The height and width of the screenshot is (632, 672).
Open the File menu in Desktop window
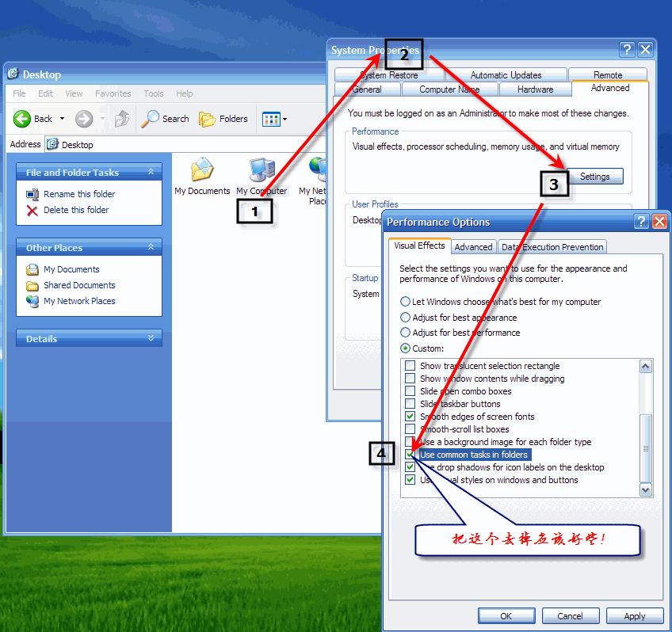pyautogui.click(x=19, y=93)
